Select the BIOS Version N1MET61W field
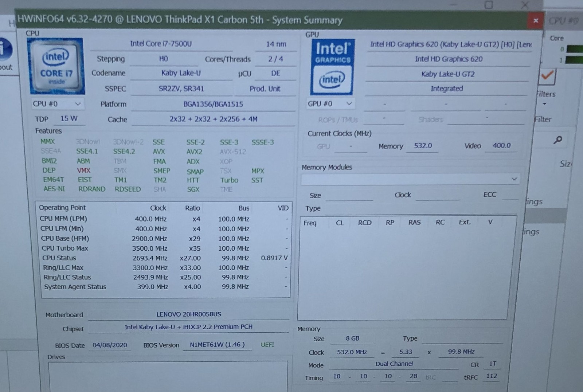583x392 pixels. [217, 345]
